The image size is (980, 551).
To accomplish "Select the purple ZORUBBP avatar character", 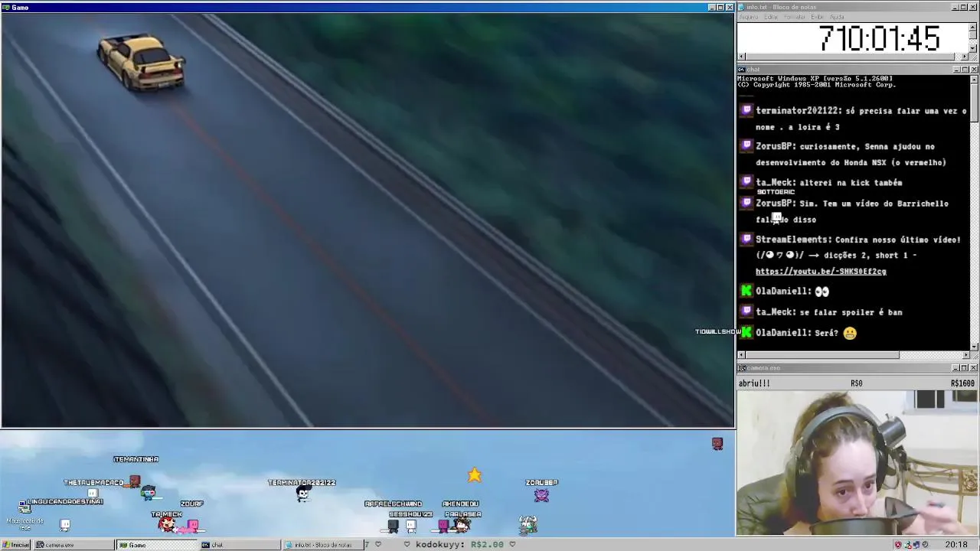I will [x=542, y=495].
